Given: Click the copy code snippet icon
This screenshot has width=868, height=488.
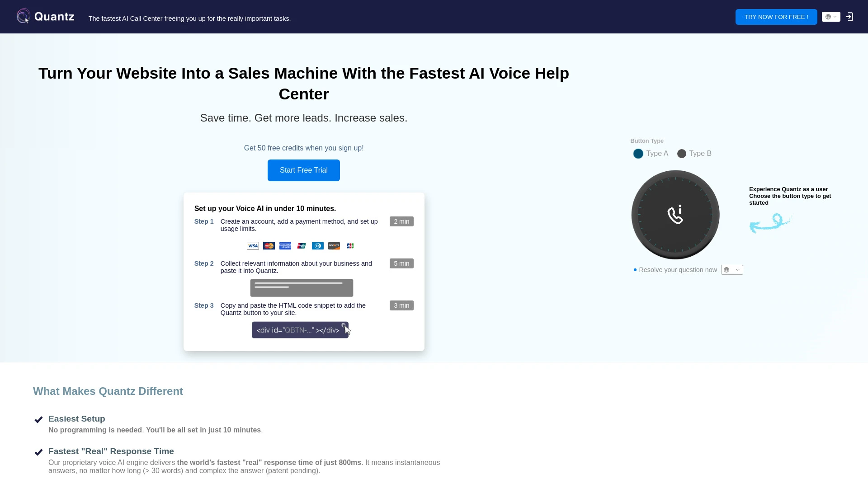Looking at the screenshot, I should pos(344,325).
